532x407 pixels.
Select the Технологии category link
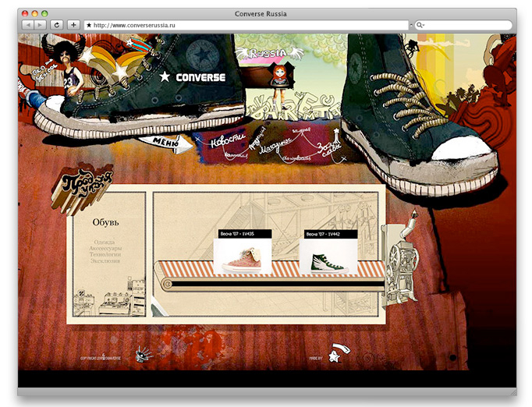click(x=105, y=254)
